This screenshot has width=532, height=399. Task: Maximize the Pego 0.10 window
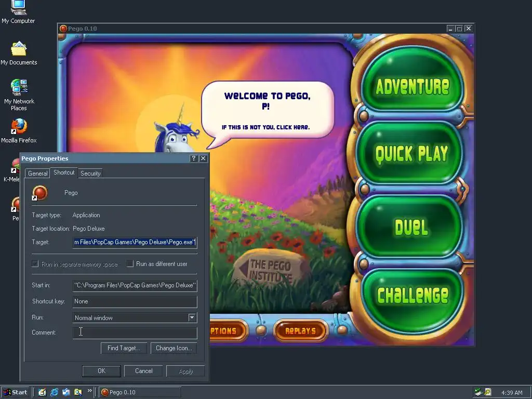[459, 29]
